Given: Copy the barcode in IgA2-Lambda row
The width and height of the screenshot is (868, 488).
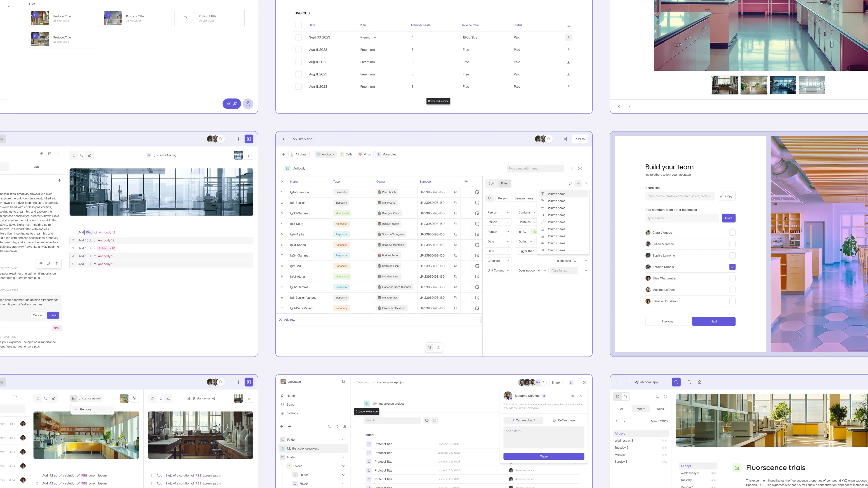Looking at the screenshot, I should [x=455, y=192].
